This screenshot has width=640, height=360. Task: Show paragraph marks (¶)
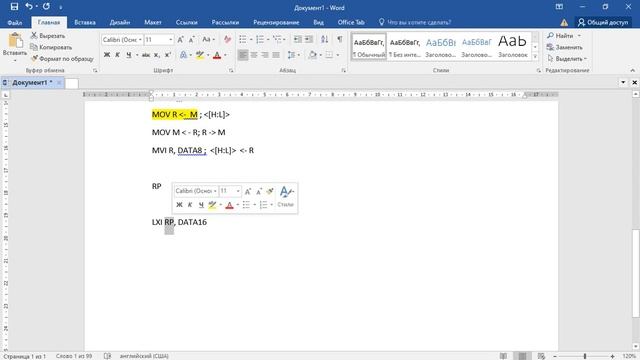click(340, 40)
